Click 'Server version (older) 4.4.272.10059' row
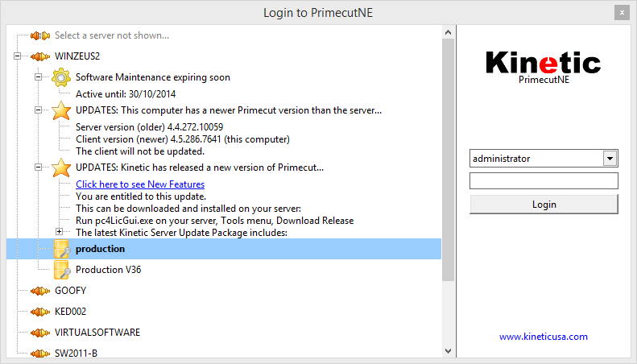 click(149, 127)
